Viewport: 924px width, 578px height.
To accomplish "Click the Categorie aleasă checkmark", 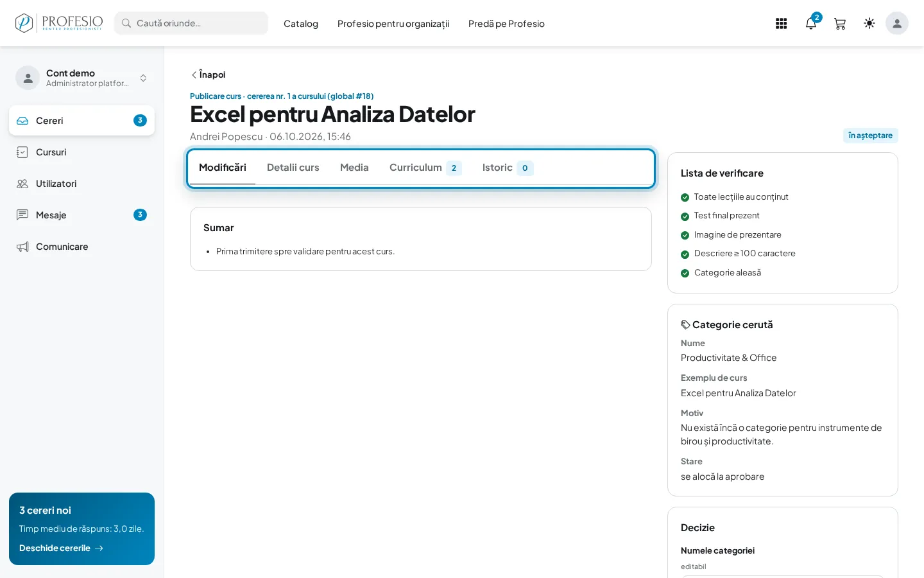I will pos(685,273).
